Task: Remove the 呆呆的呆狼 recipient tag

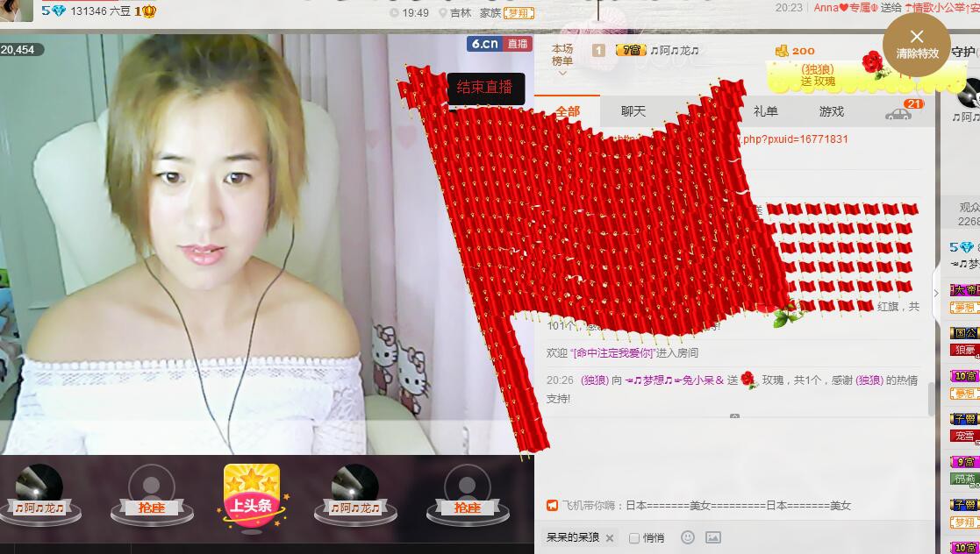Action: [610, 537]
